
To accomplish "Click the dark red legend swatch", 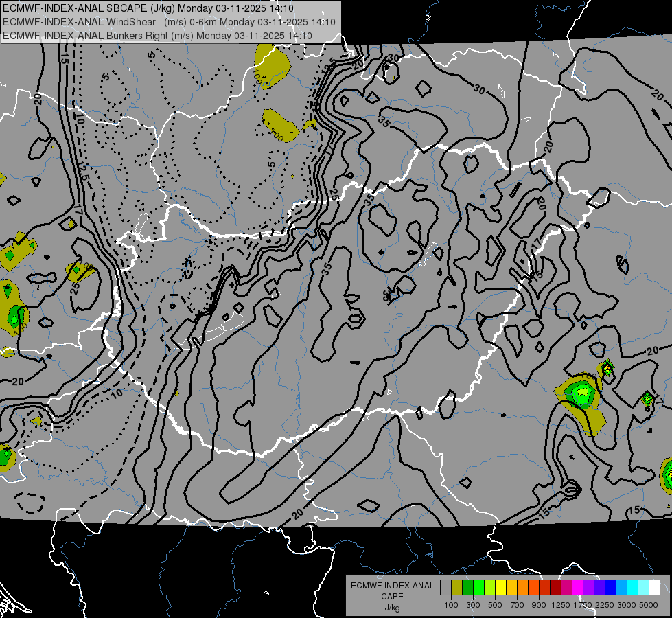I will [x=555, y=588].
